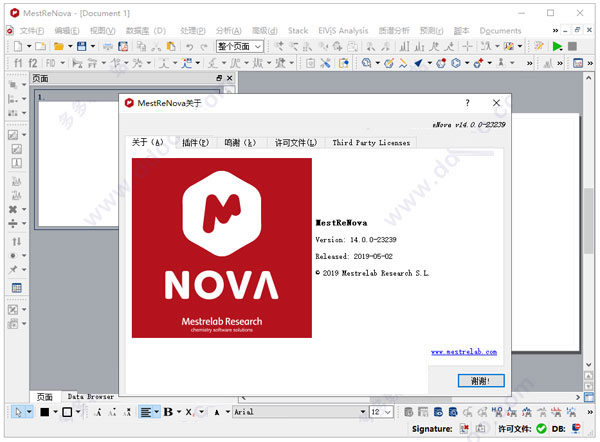Expand the bold style dropdown arrow

click(x=179, y=412)
